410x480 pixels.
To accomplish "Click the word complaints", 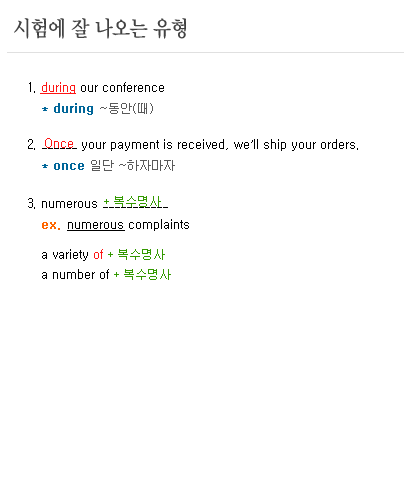I will point(159,225).
